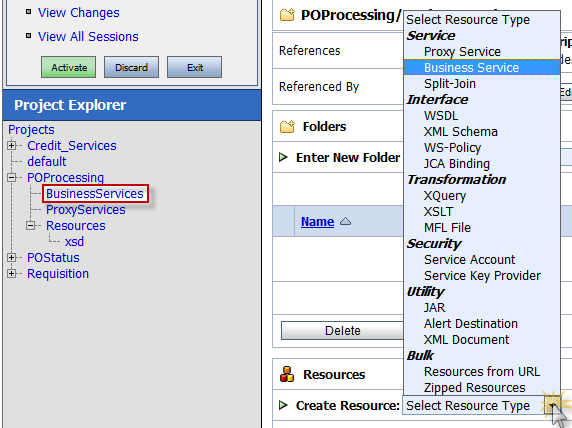Open the Resources folder in the tree
This screenshot has height=428, width=572.
(x=76, y=225)
